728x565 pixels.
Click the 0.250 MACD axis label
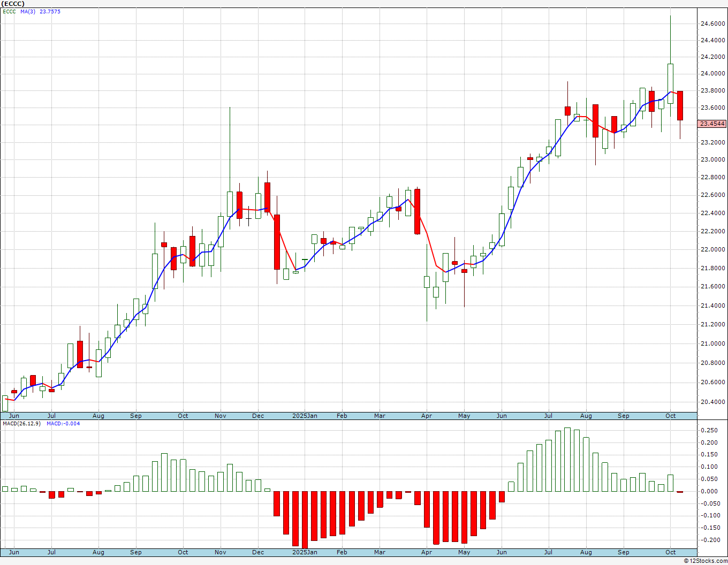[x=710, y=430]
